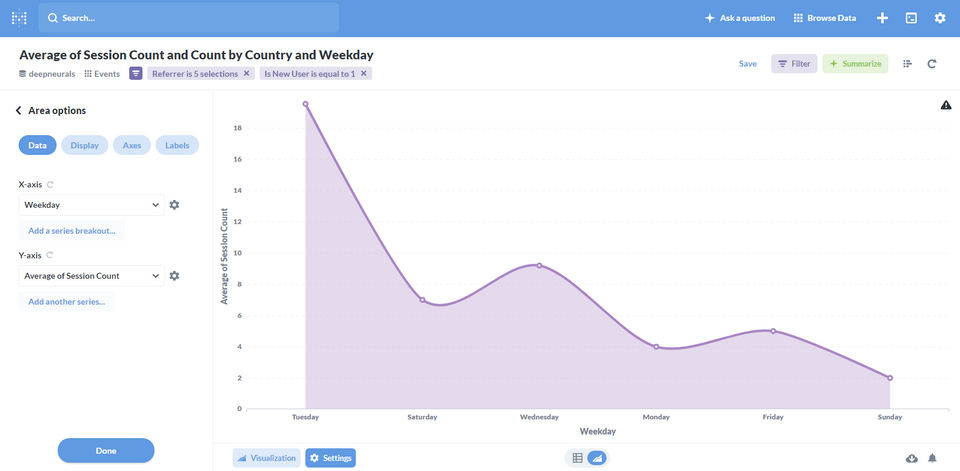
Task: Click the Metabase home logo
Action: 19,18
